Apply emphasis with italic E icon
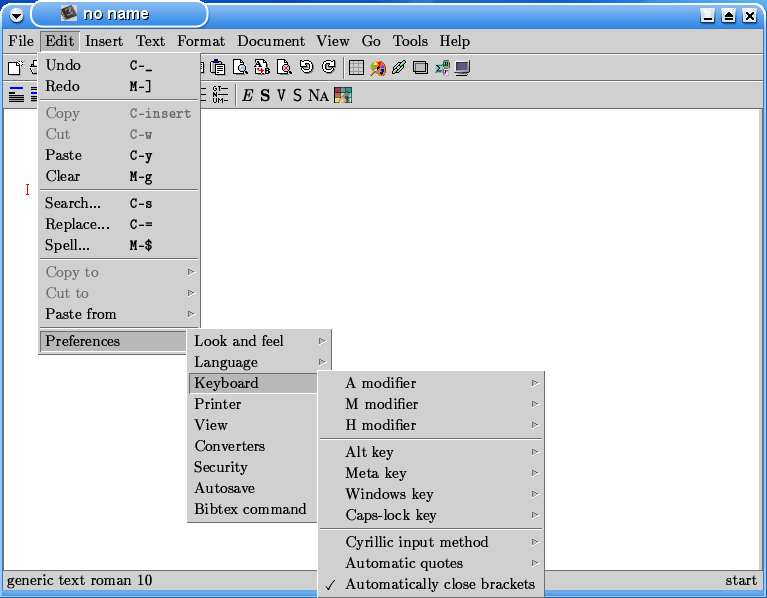 pos(248,95)
